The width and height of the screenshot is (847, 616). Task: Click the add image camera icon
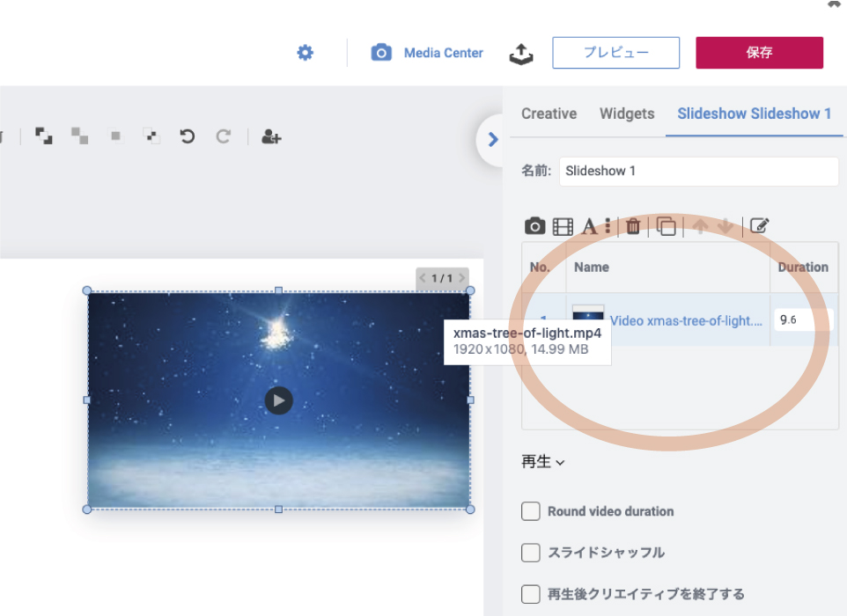tap(534, 227)
